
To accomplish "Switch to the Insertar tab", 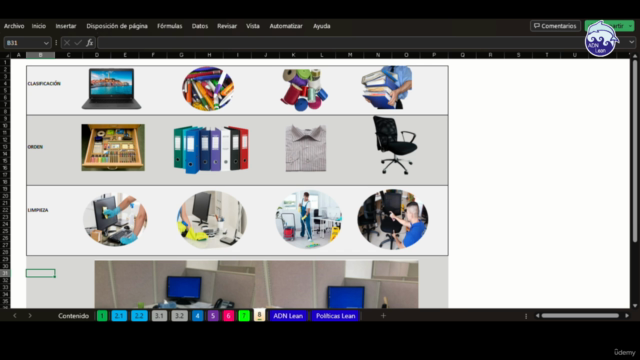I will tap(66, 26).
